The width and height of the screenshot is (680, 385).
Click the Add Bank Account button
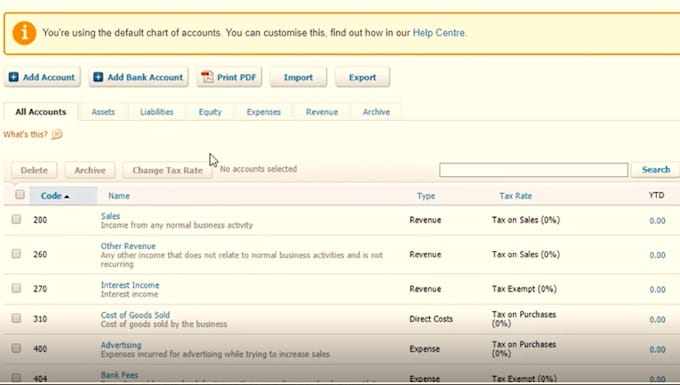[x=138, y=77]
